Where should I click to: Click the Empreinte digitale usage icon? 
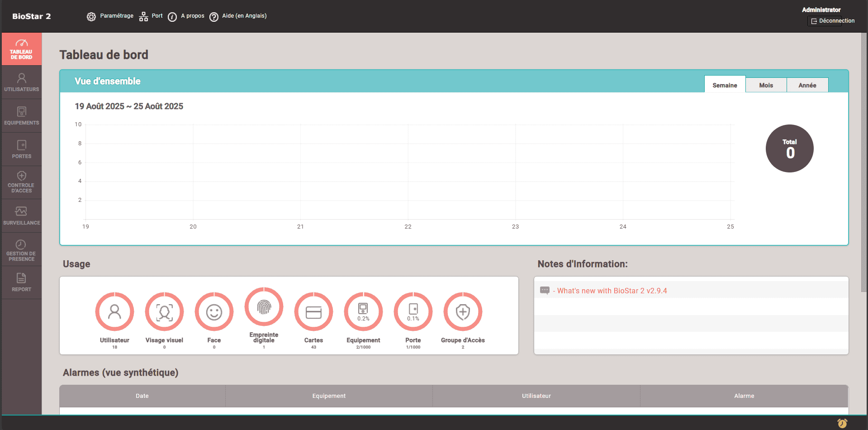click(x=264, y=307)
